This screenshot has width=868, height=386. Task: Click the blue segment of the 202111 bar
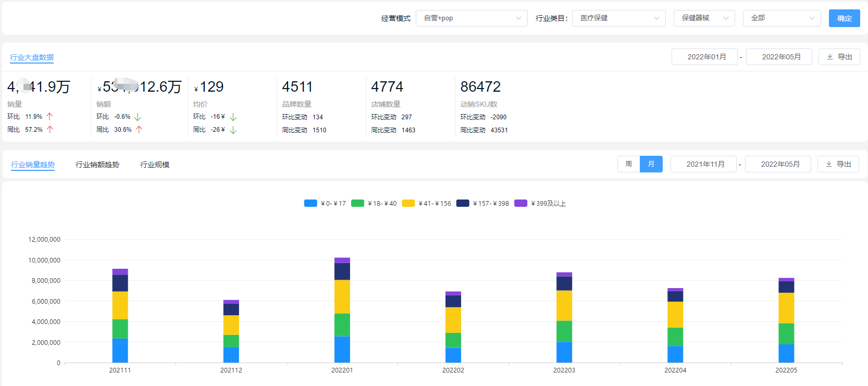[120, 351]
